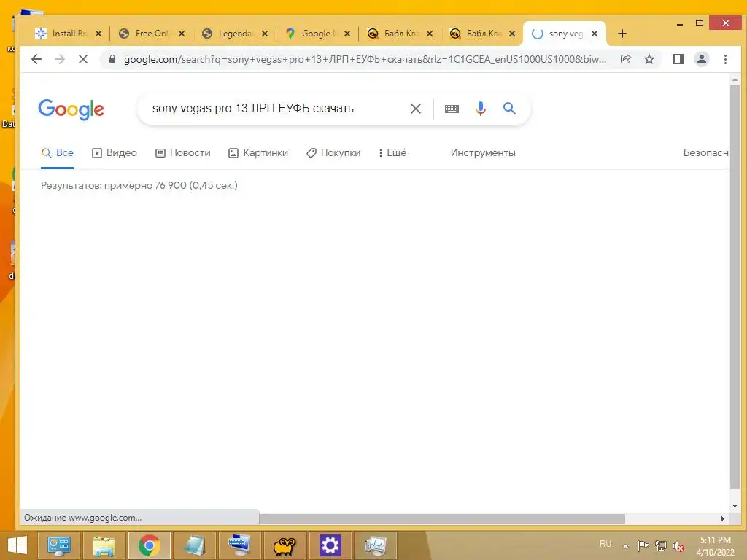Image resolution: width=747 pixels, height=560 pixels.
Task: Go to the Google logo homepage
Action: pos(71,109)
